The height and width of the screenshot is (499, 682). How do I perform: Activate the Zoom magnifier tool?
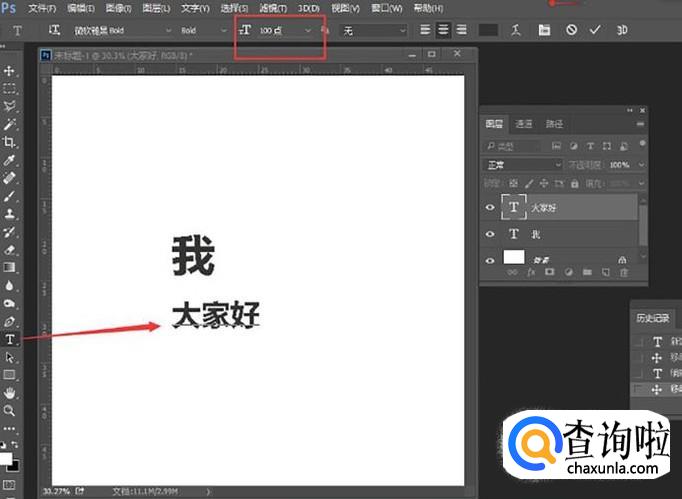pos(10,410)
